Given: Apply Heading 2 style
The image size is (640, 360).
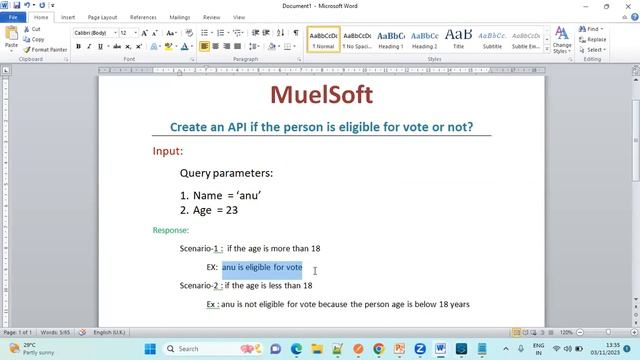Looking at the screenshot, I should [424, 40].
